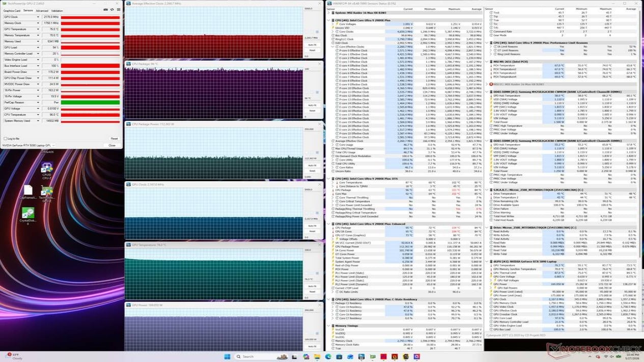
Task: Select the GT Limit Reasons row
Action: click(564, 50)
